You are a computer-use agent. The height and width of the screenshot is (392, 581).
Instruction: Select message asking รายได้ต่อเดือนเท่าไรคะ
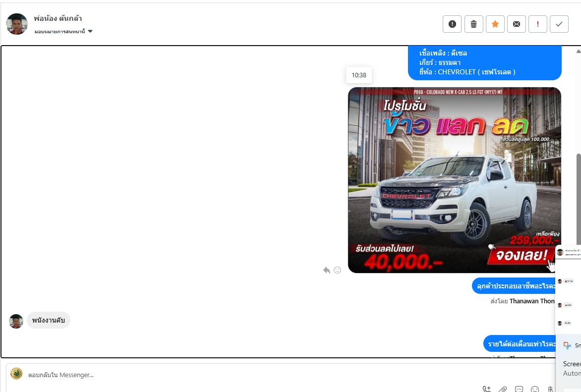click(x=519, y=344)
